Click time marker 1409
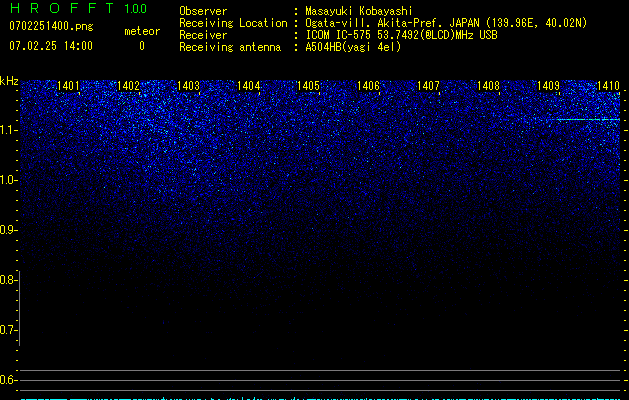 click(x=548, y=85)
